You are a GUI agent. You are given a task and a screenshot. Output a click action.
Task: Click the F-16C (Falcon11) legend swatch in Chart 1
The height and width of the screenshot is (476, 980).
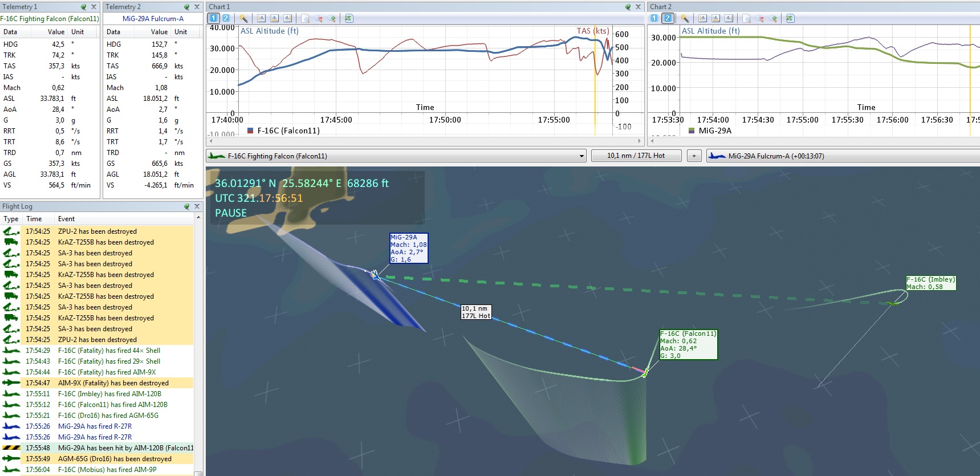250,131
